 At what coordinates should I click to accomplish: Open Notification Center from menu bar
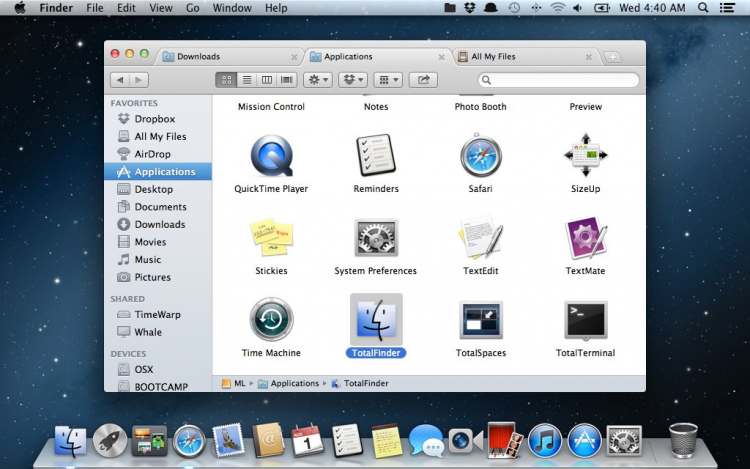pos(727,8)
